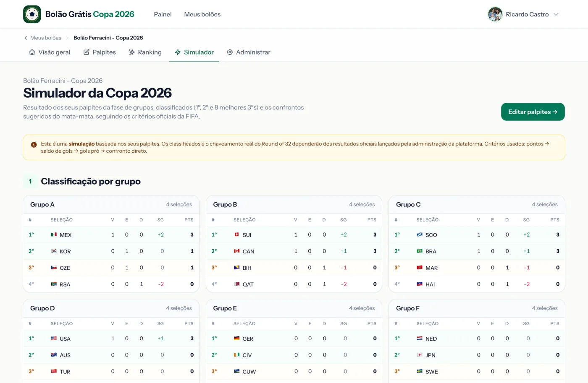Viewport: 588px width, 383px height.
Task: Click the Germany flag next to GER
Action: [x=236, y=338]
